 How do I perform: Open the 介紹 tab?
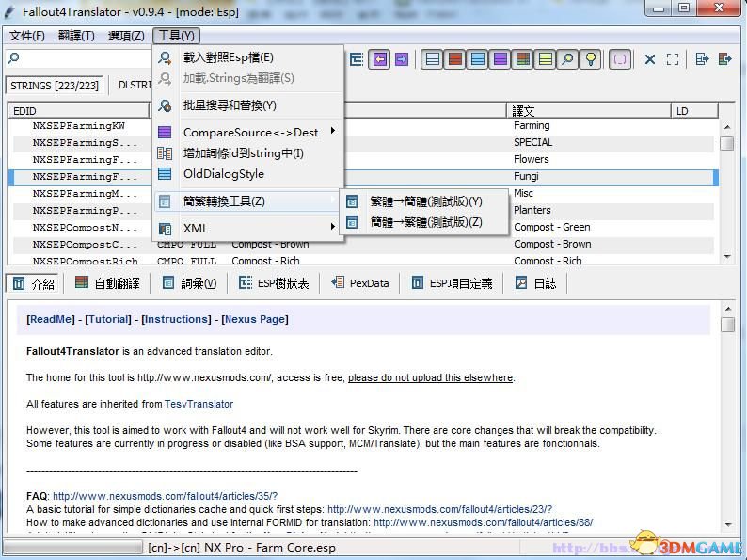click(33, 284)
